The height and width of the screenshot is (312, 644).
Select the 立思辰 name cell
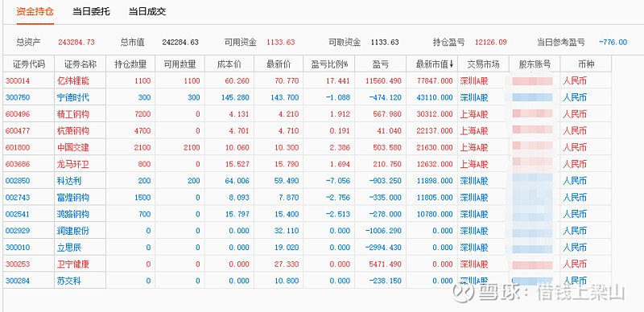coord(69,248)
